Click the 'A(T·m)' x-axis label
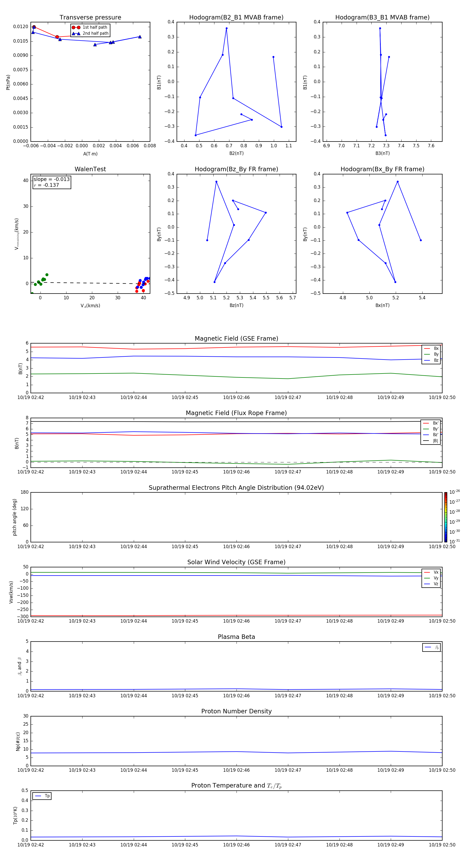This screenshot has width=473, height=868. coord(90,154)
